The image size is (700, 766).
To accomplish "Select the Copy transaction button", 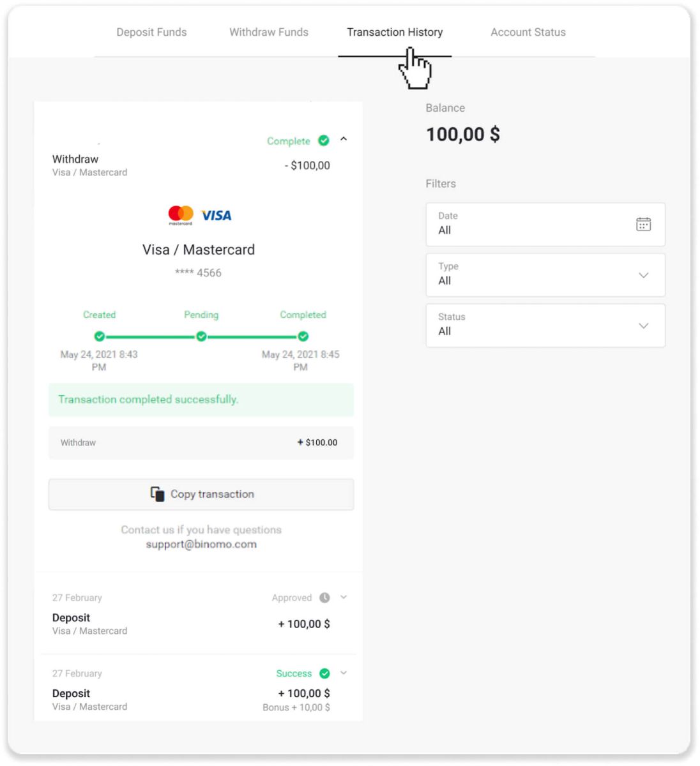I will 201,493.
